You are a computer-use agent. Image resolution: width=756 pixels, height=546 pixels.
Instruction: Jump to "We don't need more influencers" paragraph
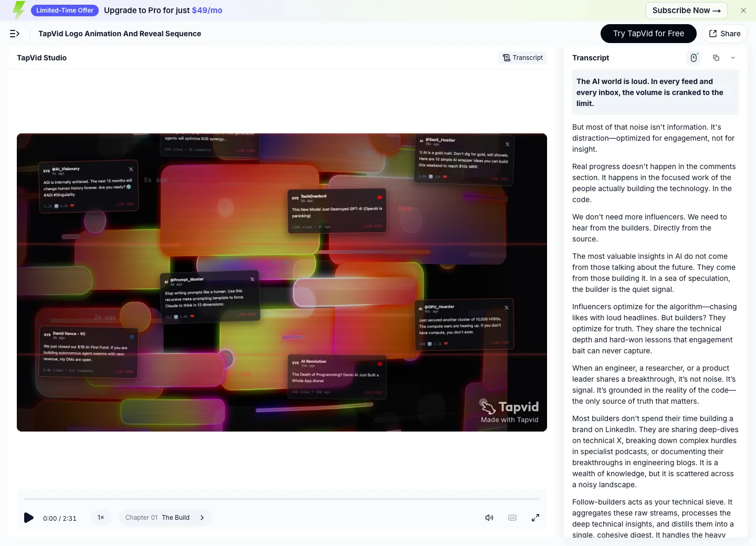coord(655,228)
